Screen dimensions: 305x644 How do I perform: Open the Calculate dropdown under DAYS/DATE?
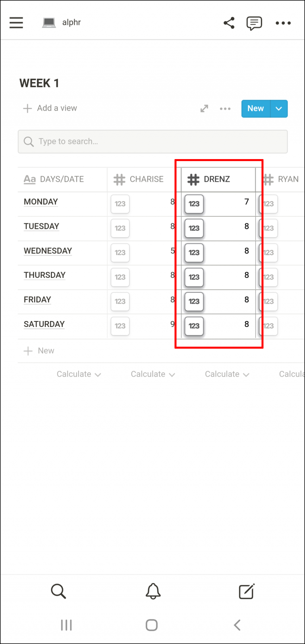(x=79, y=374)
